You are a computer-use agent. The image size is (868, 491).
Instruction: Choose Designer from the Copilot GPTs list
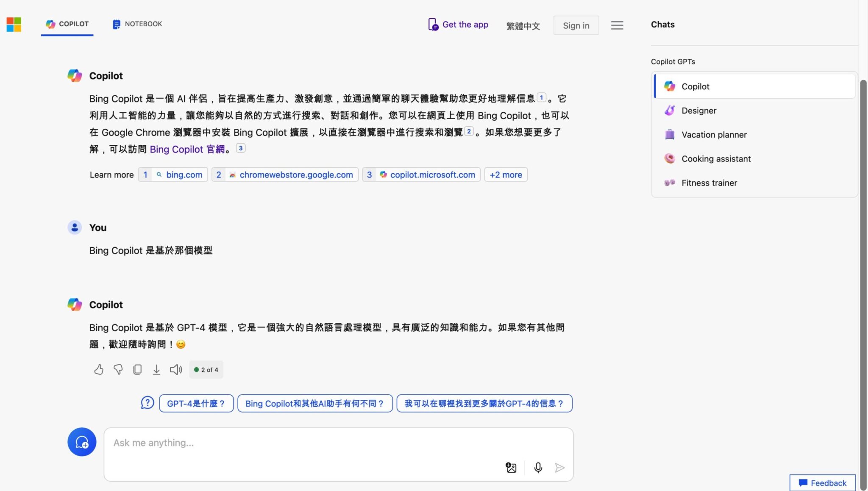[x=698, y=111]
